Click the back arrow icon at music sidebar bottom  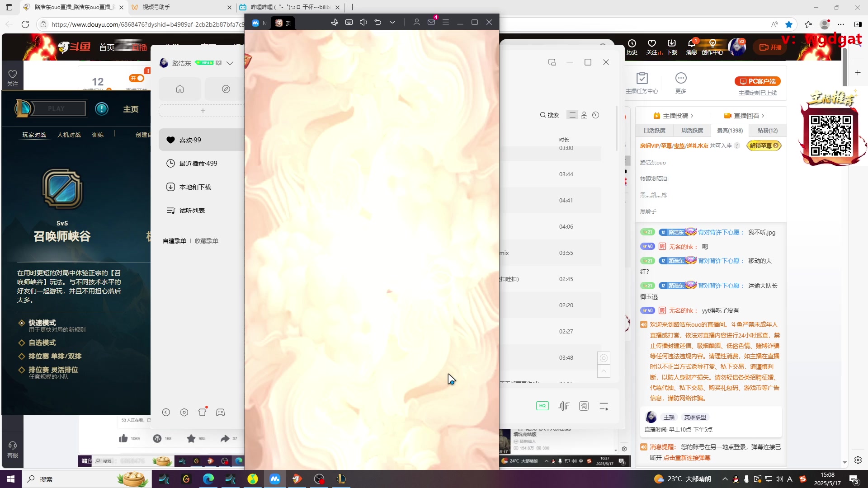click(x=166, y=412)
